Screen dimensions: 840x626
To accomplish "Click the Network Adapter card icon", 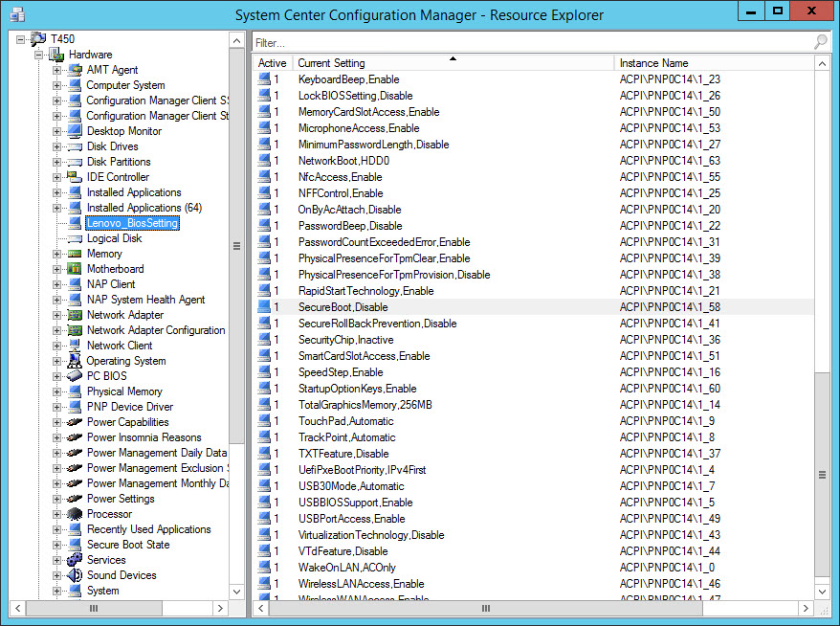I will pos(75,315).
